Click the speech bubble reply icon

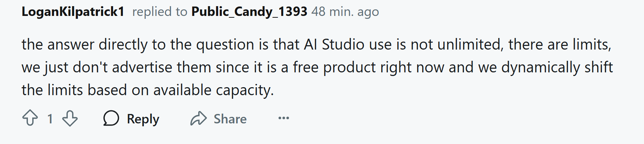pos(111,118)
